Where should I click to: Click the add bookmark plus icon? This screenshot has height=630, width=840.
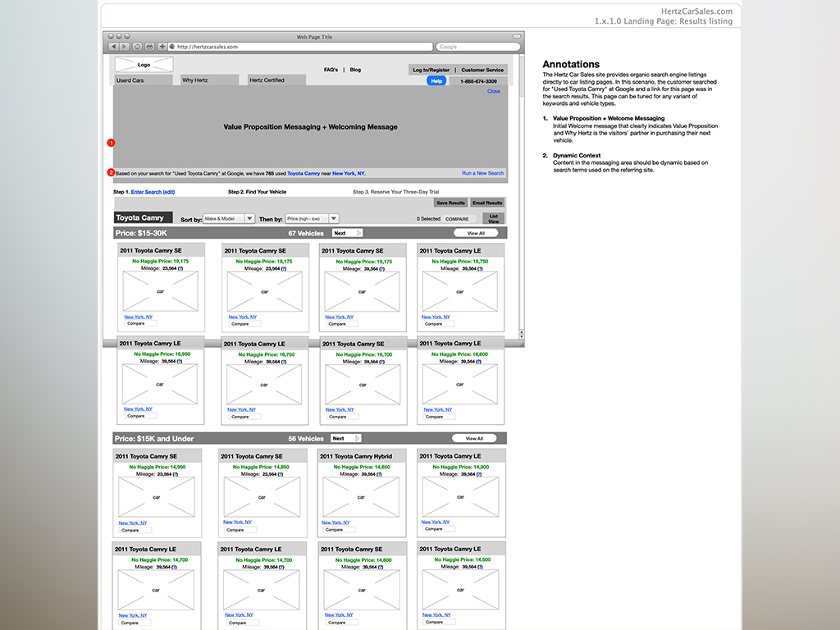[162, 47]
